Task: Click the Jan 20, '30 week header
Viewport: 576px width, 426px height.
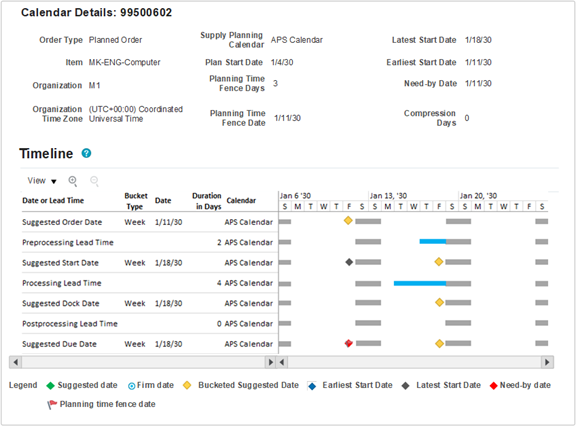Action: coord(478,196)
